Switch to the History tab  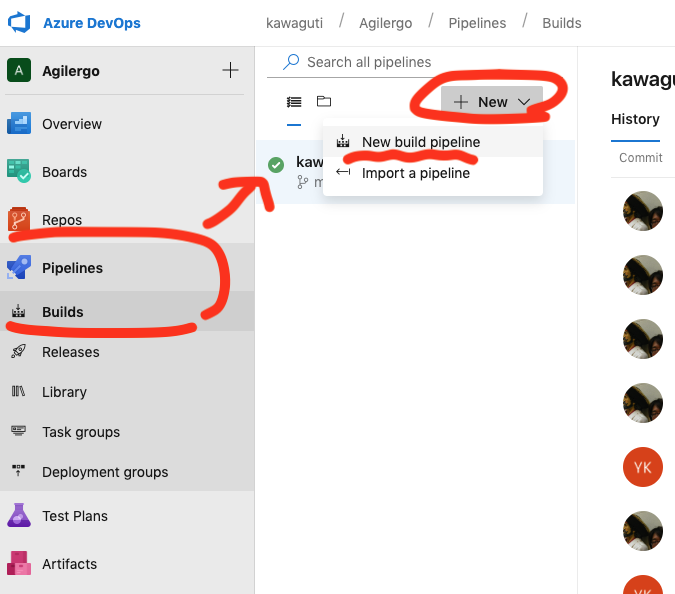[635, 119]
